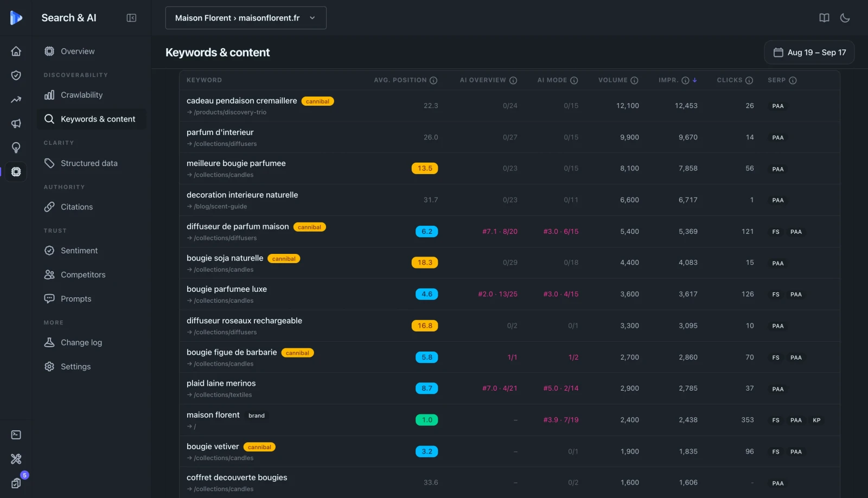868x498 pixels.
Task: Click brand tag on maison florent
Action: 257,416
